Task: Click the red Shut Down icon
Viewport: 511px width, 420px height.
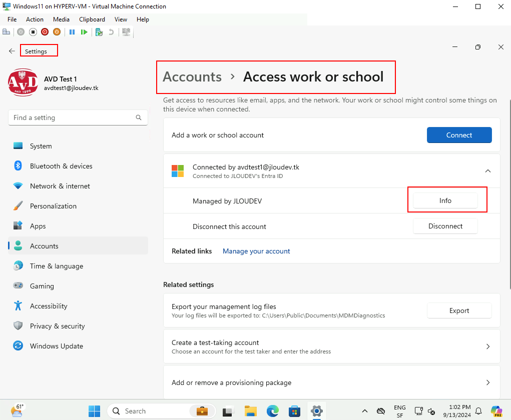Action: click(x=45, y=32)
